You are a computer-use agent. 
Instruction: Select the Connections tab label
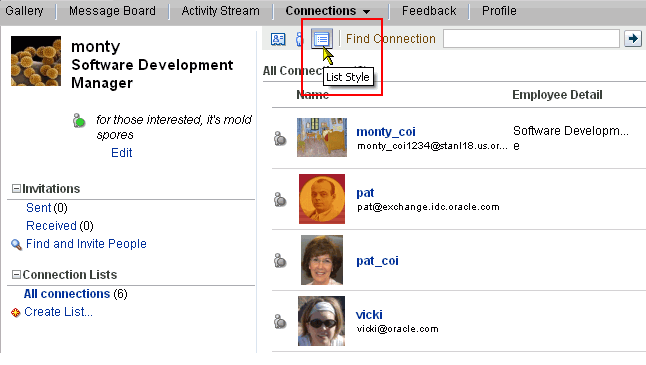321,11
